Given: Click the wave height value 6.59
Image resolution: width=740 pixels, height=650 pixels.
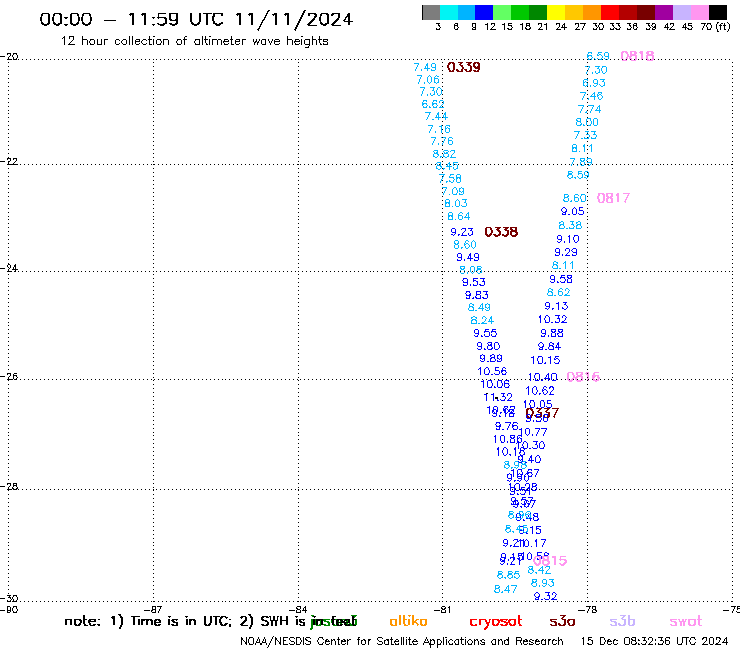Looking at the screenshot, I should tap(598, 56).
